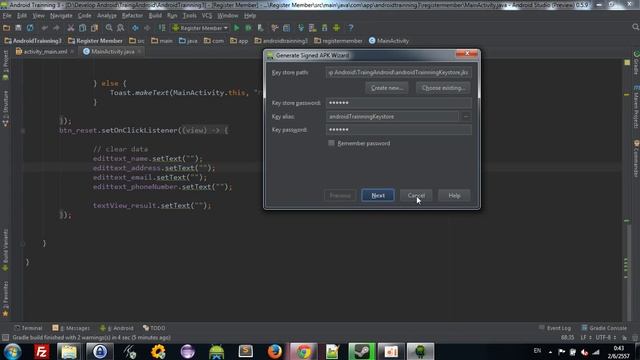Click the Key store path field
The width and height of the screenshot is (640, 360).
(399, 73)
